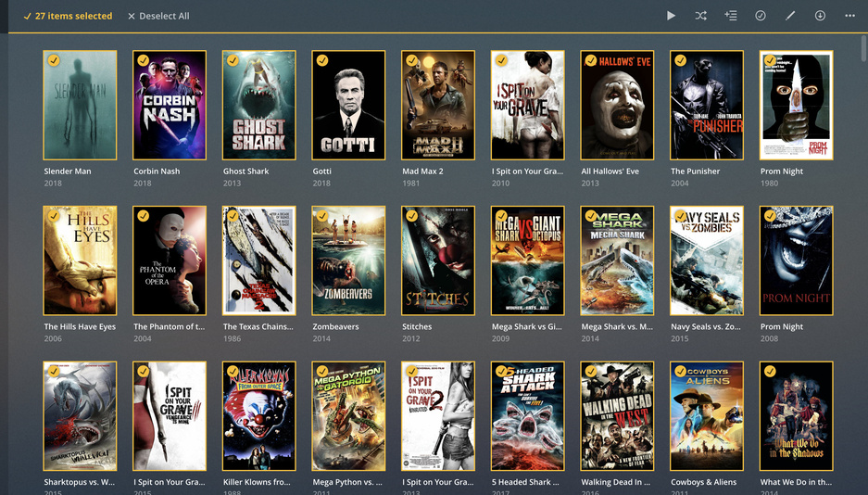Image resolution: width=868 pixels, height=495 pixels.
Task: Mark selected items as watched
Action: click(x=761, y=16)
